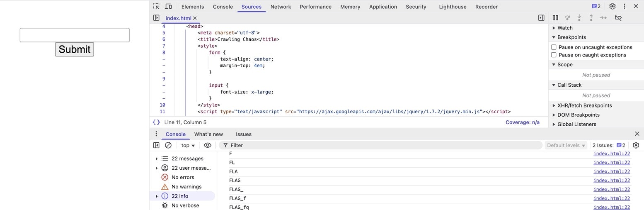Toggle the device toolbar icon
Viewport: 644px width, 210px height.
168,7
